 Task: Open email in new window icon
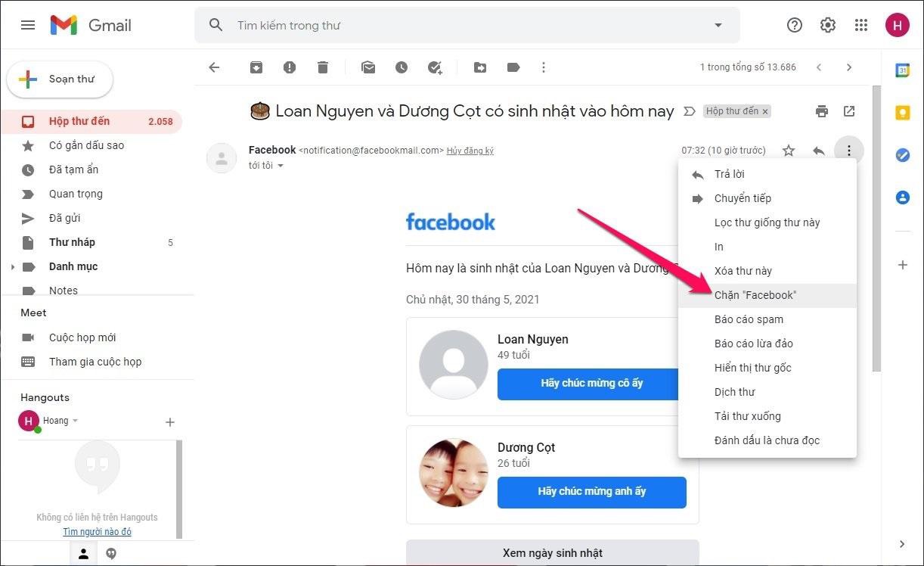click(x=849, y=111)
